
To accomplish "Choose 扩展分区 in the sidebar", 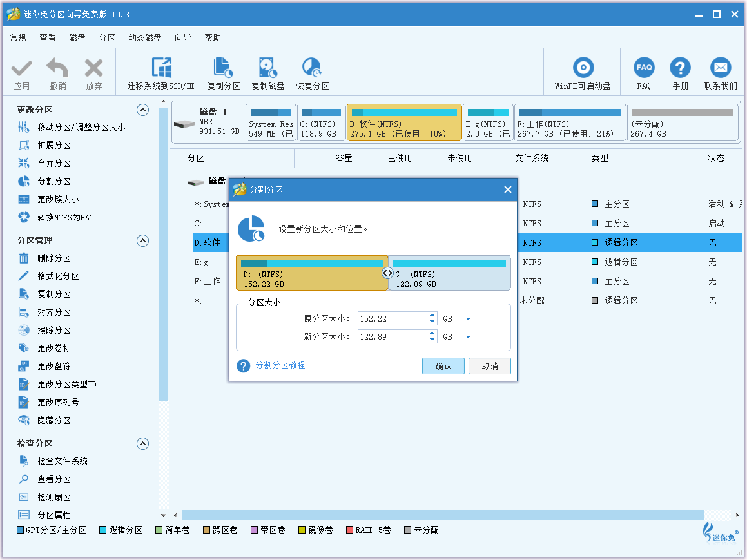I will pos(54,145).
